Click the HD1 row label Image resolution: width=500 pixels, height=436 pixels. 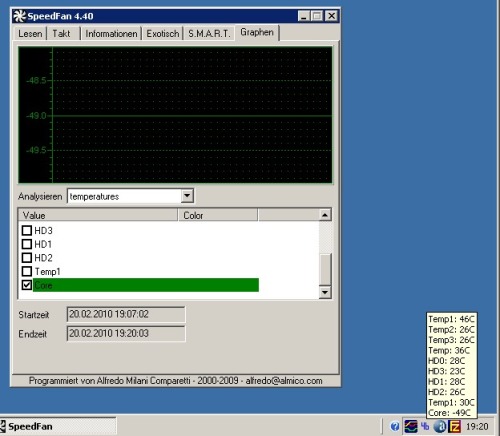(43, 244)
